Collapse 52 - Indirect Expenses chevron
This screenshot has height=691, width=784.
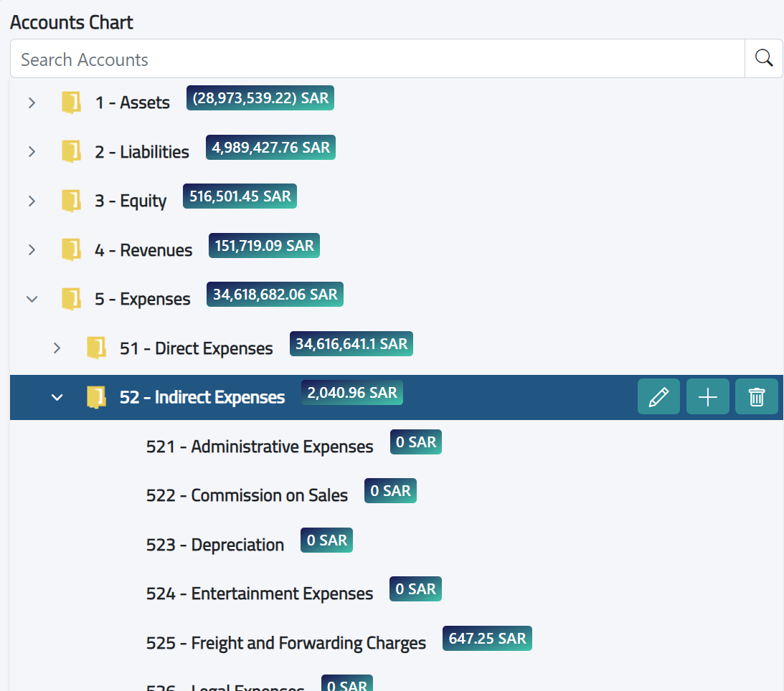coord(57,397)
